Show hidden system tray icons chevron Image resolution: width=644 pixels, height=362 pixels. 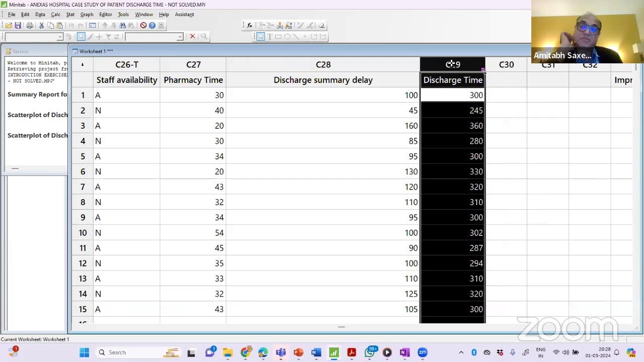(461, 352)
